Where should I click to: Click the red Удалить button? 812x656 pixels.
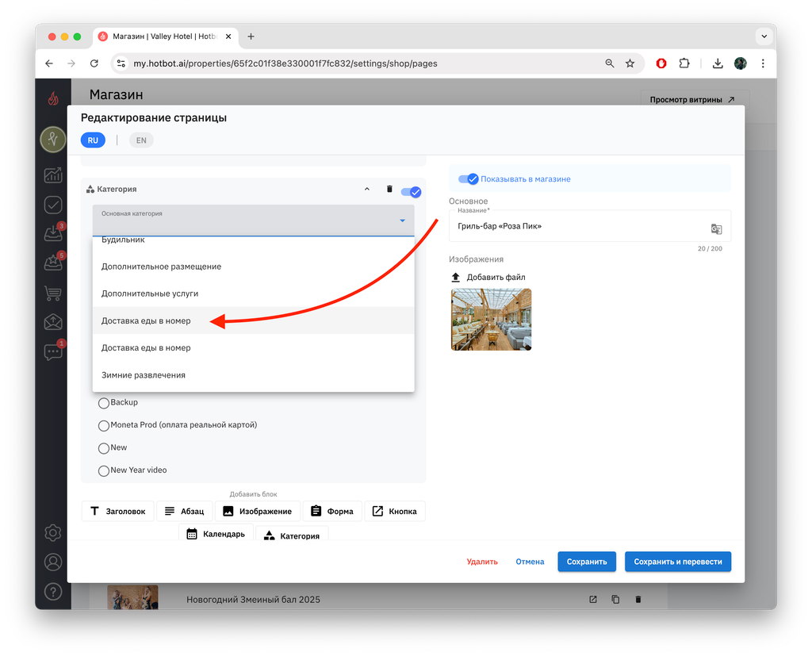click(482, 562)
